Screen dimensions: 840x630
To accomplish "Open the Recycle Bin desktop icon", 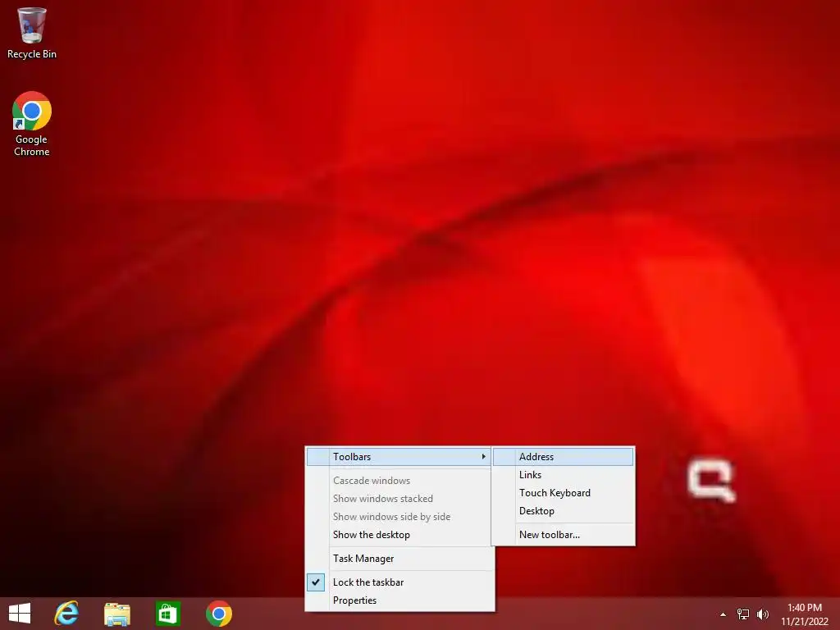I will click(32, 33).
